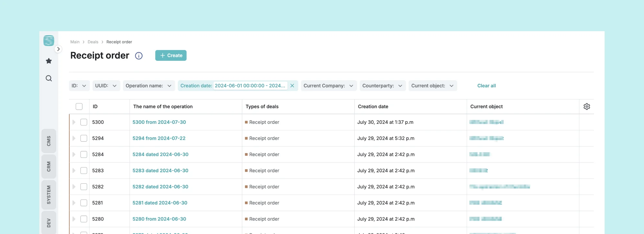Open operation 5300 from 2024-07-30

[x=159, y=122]
